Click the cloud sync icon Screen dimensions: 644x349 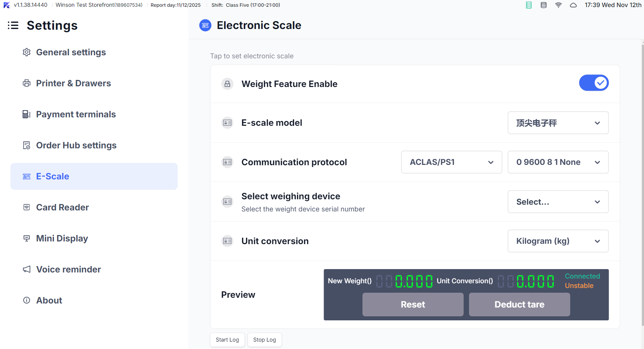click(x=573, y=5)
